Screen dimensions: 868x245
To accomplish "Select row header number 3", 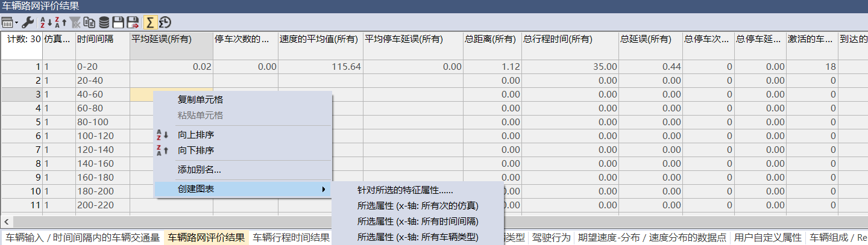I will [21, 95].
